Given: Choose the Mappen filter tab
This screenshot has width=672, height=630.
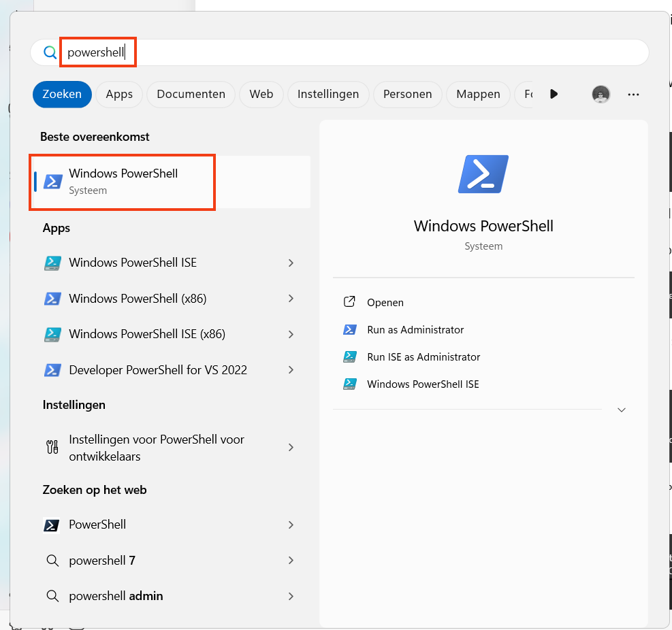Looking at the screenshot, I should click(478, 94).
